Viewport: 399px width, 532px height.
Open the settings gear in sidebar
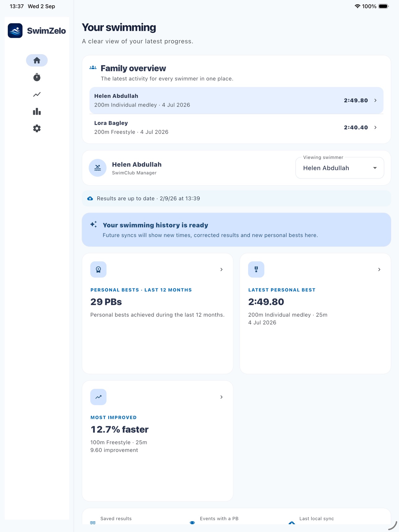click(37, 128)
